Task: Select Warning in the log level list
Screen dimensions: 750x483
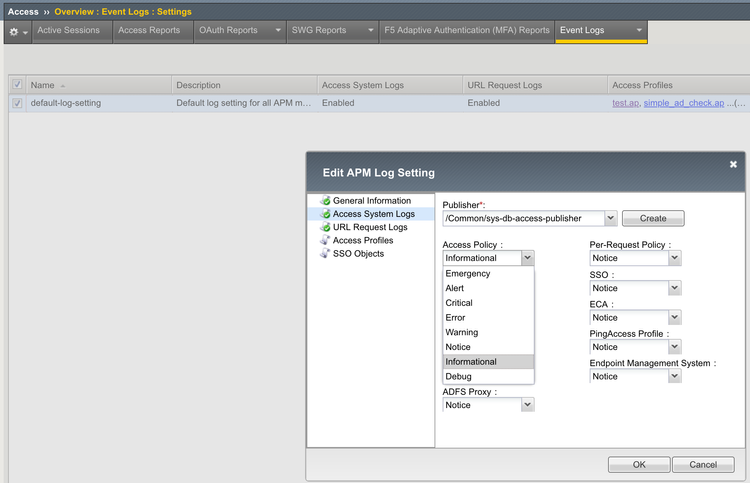Action: (x=462, y=332)
